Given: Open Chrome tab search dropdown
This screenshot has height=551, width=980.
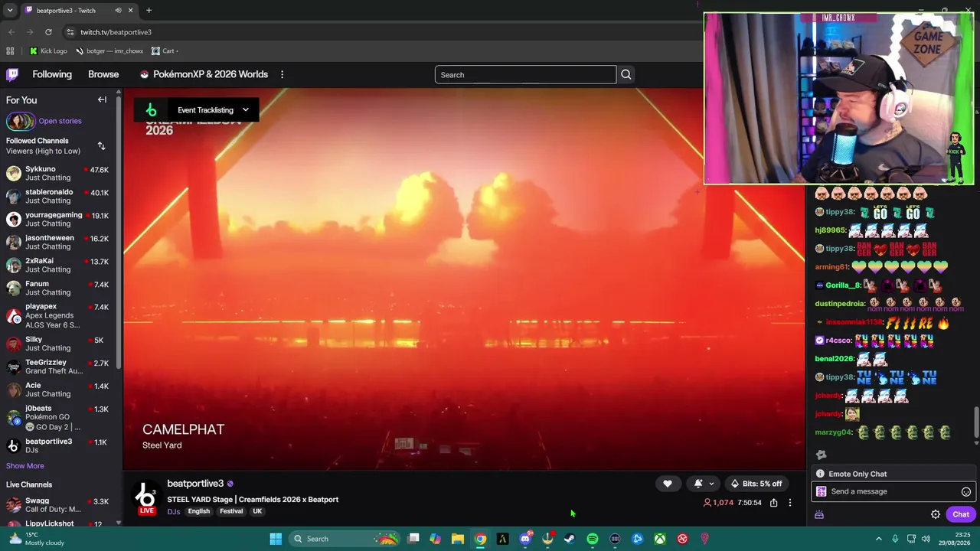Looking at the screenshot, I should pos(10,11).
